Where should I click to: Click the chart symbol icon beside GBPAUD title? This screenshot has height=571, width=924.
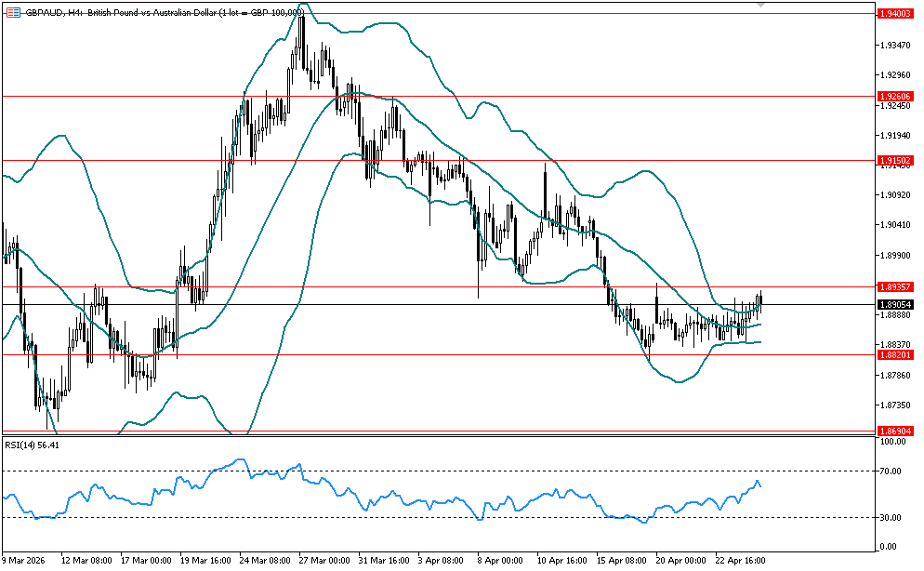coord(12,12)
